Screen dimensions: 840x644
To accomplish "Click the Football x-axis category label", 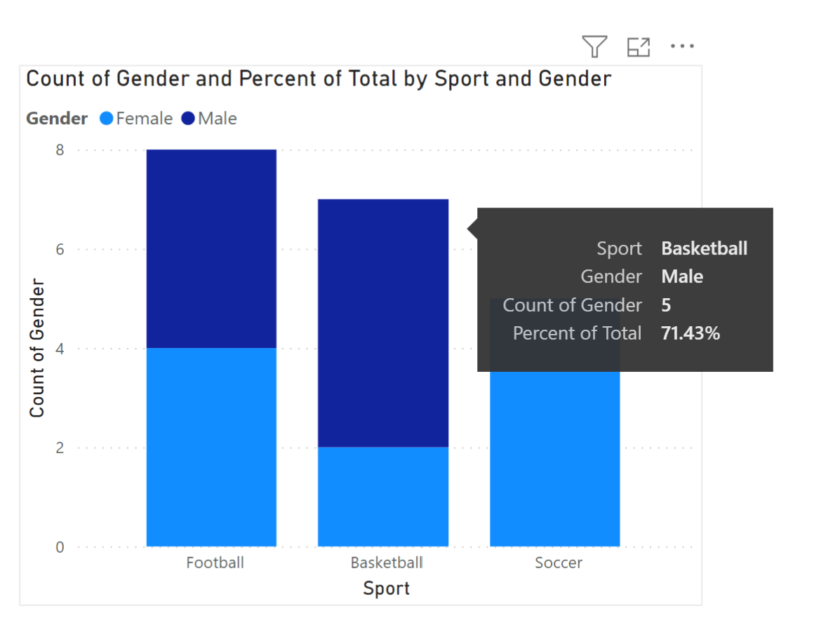I will tap(215, 563).
